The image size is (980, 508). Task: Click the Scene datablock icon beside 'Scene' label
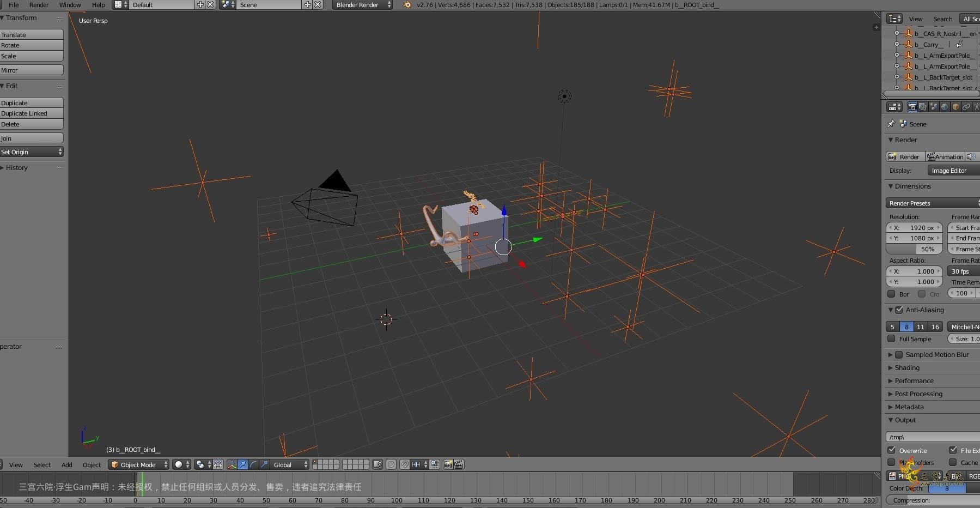click(x=903, y=124)
